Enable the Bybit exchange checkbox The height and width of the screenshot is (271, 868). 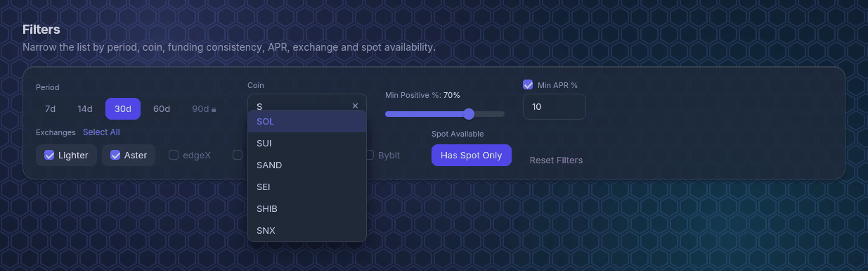click(x=370, y=155)
